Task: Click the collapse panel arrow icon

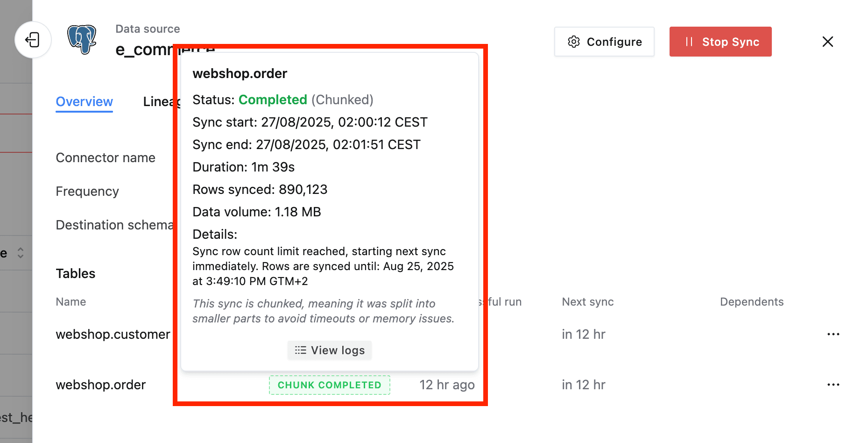Action: 33,40
